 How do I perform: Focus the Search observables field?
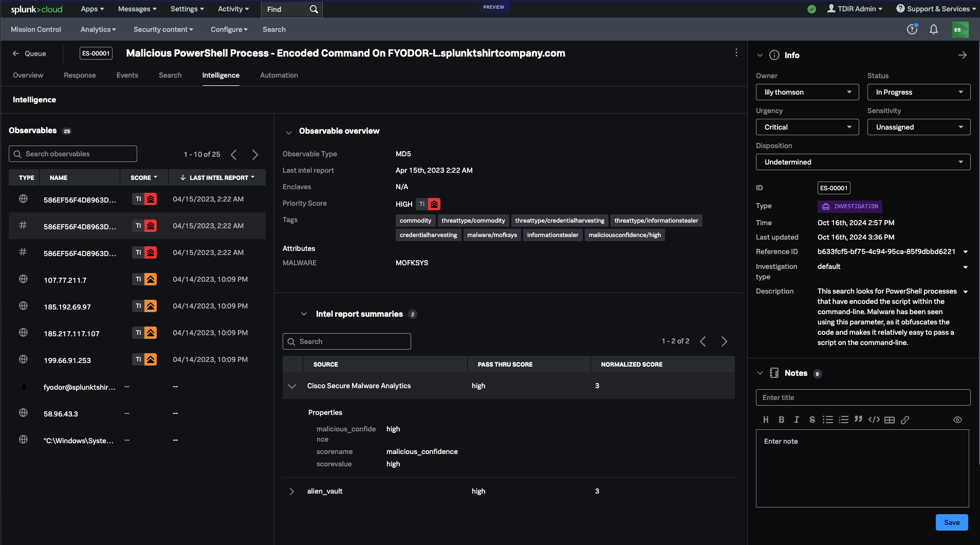point(73,154)
